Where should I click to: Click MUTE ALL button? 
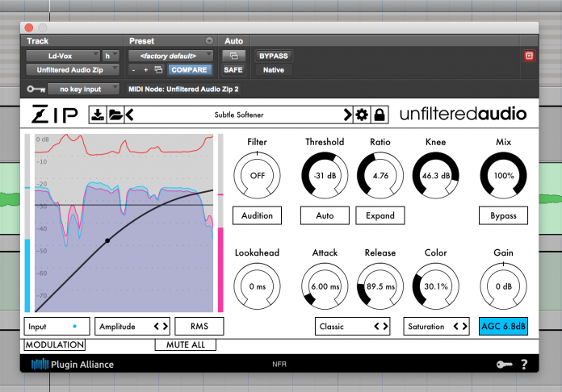(x=185, y=344)
